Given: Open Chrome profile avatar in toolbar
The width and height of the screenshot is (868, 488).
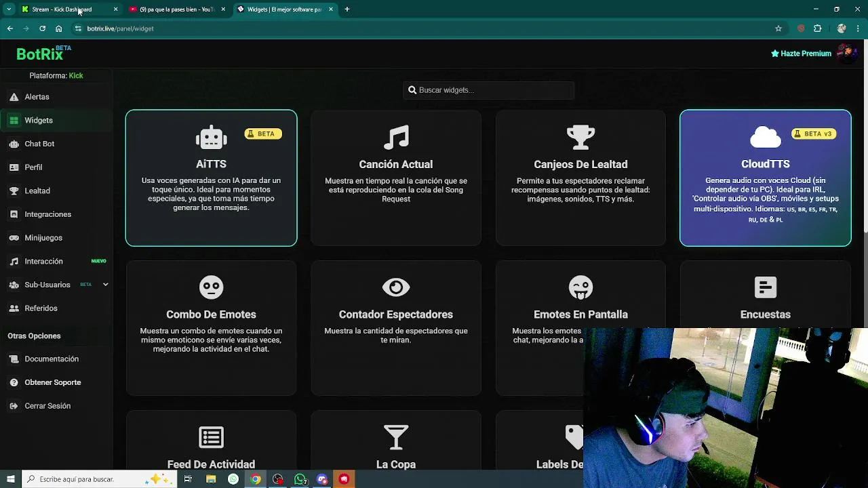Looking at the screenshot, I should 842,28.
